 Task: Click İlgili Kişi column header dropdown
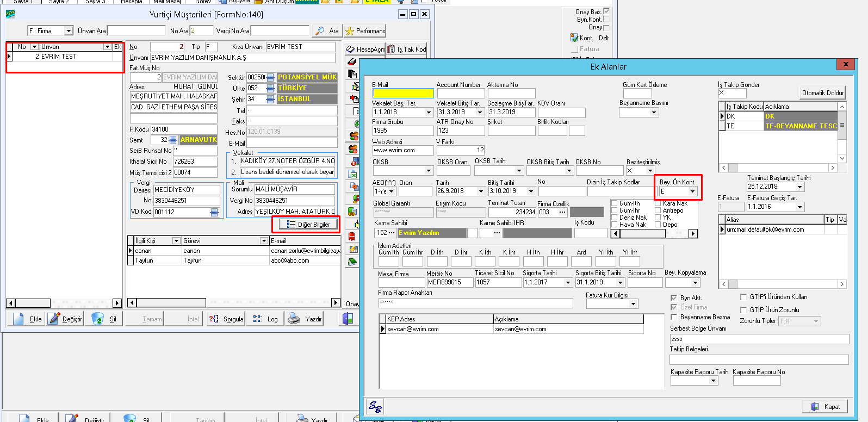point(176,240)
